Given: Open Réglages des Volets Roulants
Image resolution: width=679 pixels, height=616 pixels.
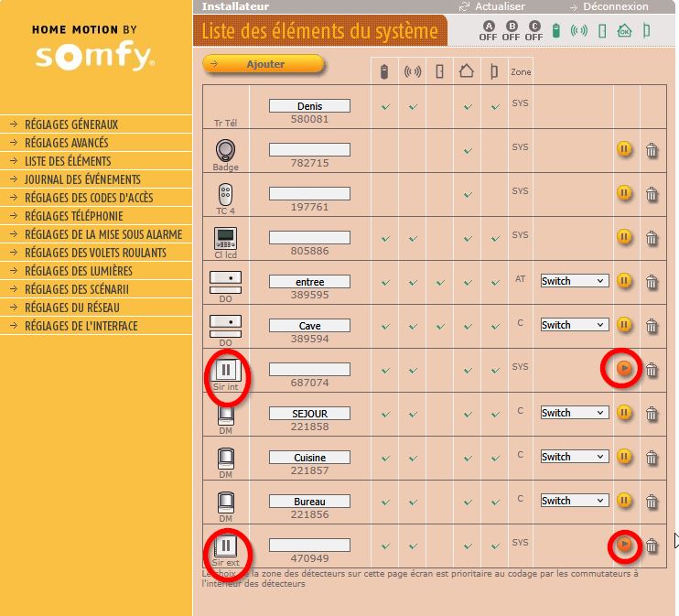Looking at the screenshot, I should click(x=95, y=253).
